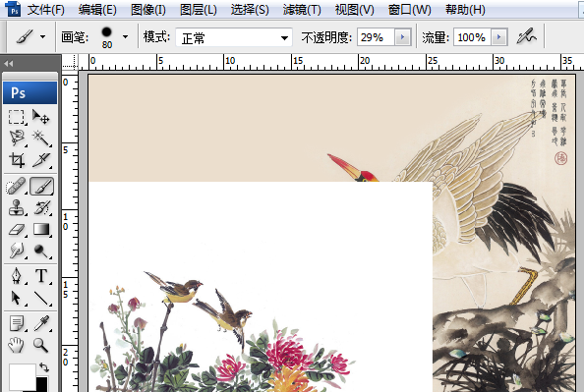Viewport: 584px width, 392px height.
Task: Open the opacity slider arrow
Action: point(403,37)
